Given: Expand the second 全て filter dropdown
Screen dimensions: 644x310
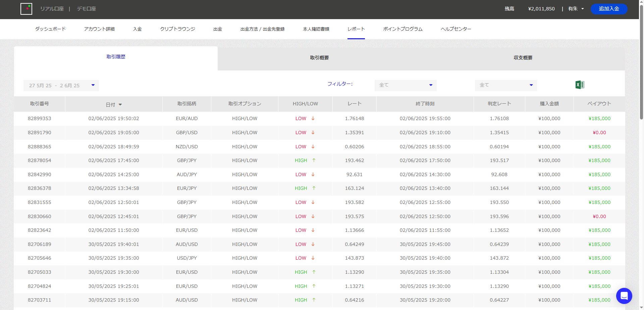Looking at the screenshot, I should (x=505, y=85).
